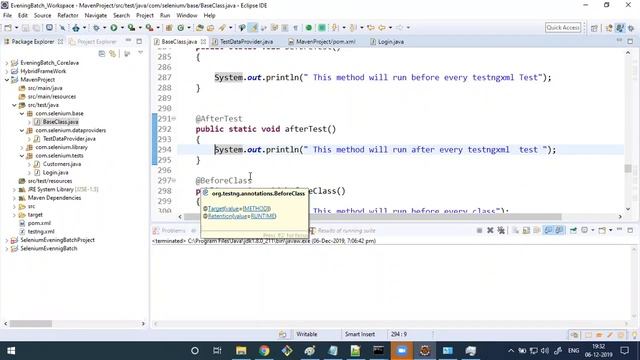Click the New Java Package icon
Screen dimensions: 640x360
[x=169, y=28]
